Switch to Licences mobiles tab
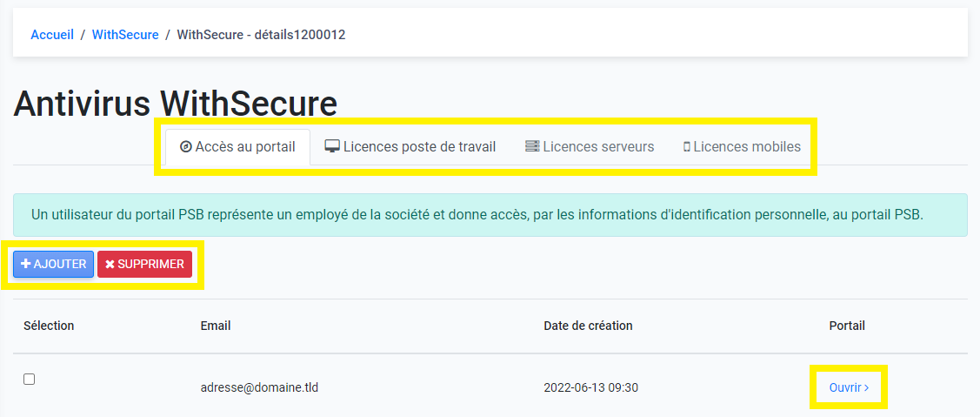The width and height of the screenshot is (980, 417). (x=742, y=147)
